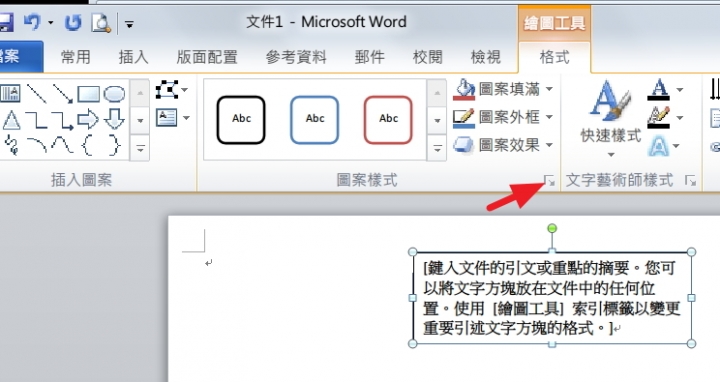Click the WordArt text outline icon
This screenshot has height=382, width=720.
point(659,118)
